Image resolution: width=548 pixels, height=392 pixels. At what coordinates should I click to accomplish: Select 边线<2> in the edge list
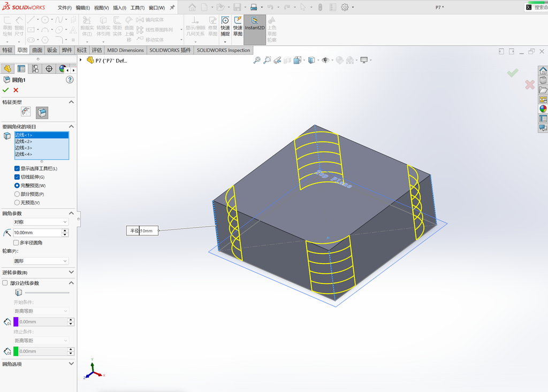pos(42,142)
